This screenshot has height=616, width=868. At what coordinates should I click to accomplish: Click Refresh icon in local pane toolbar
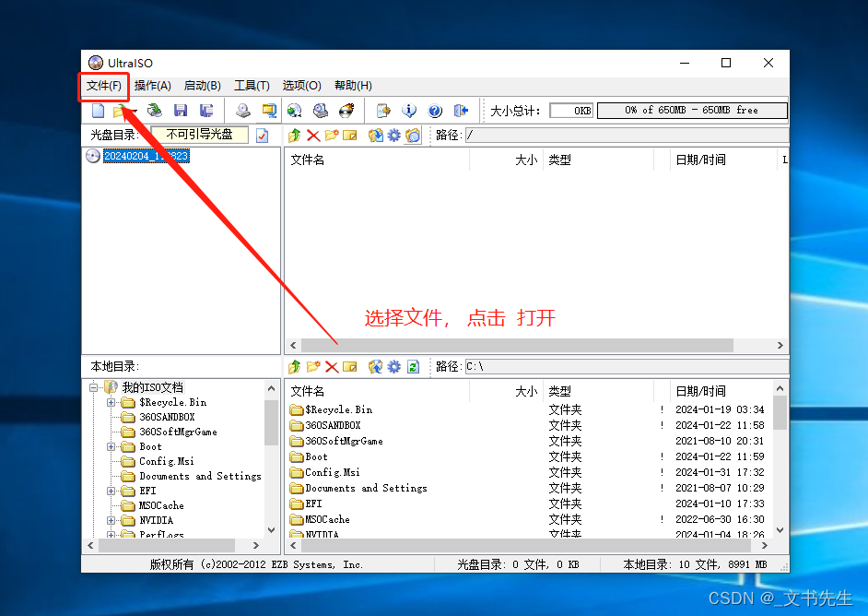413,367
